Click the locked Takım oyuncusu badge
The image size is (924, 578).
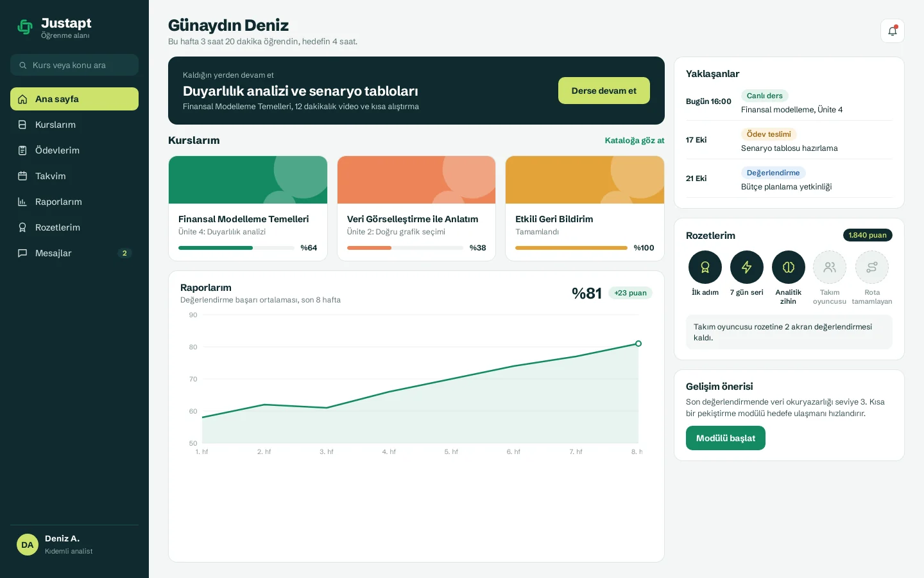tap(830, 267)
